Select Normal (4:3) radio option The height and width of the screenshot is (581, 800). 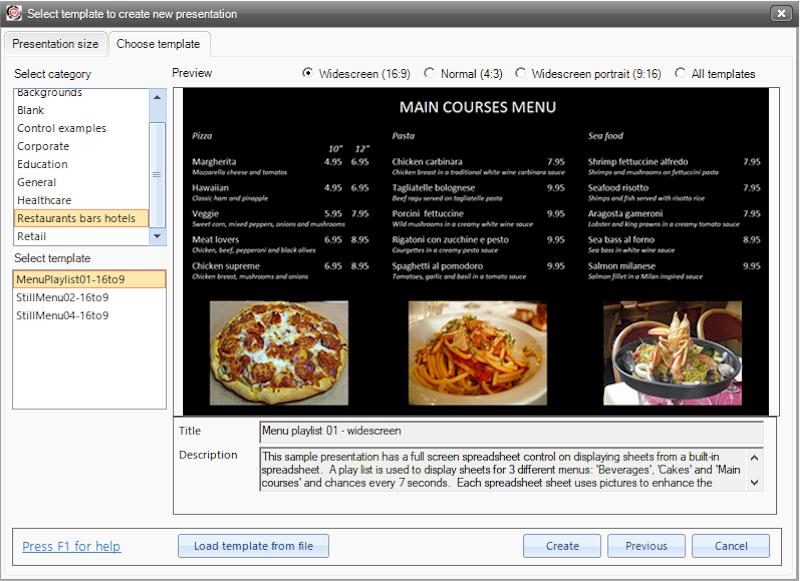coord(430,73)
